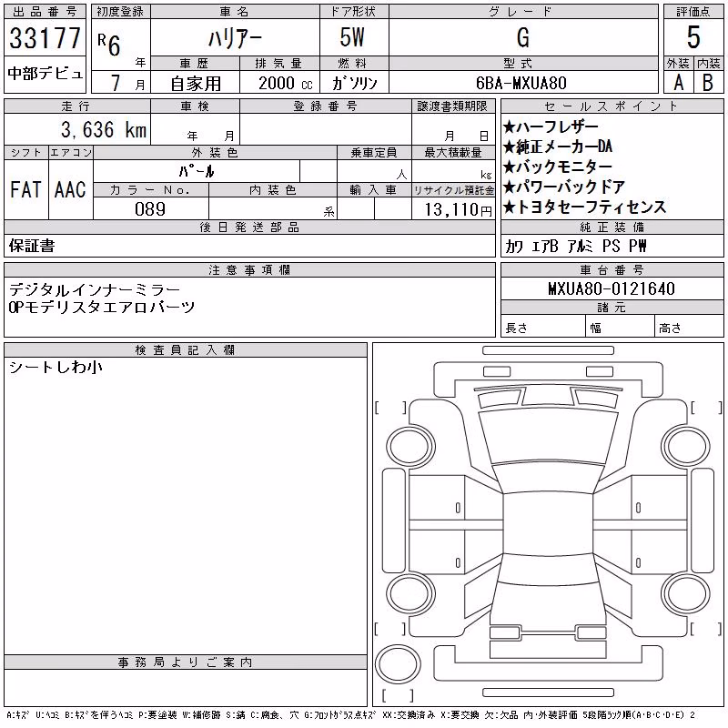
Task: Select the rear-right wheel in car diagram
Action: coord(686,593)
